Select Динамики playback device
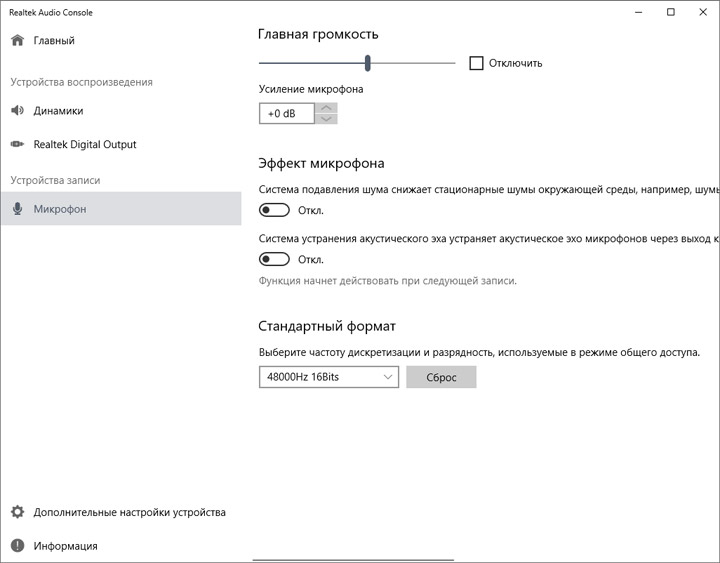Screen dimensions: 720x563 [x=58, y=111]
